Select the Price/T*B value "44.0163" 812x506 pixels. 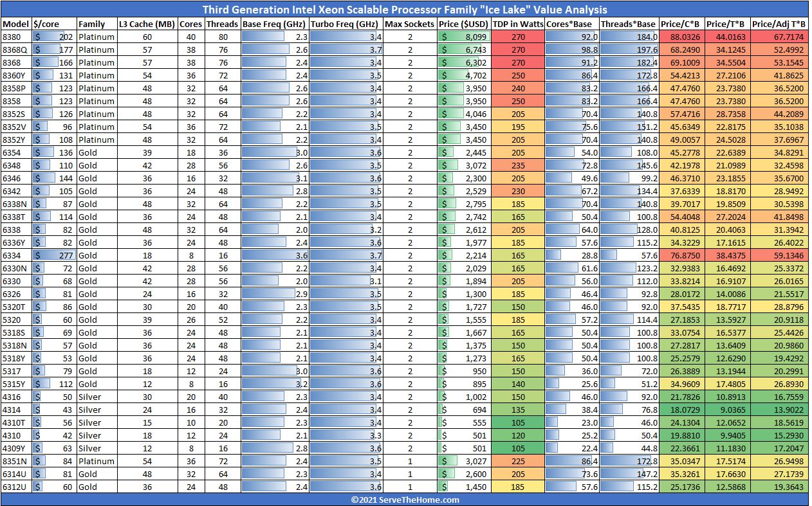coord(727,37)
